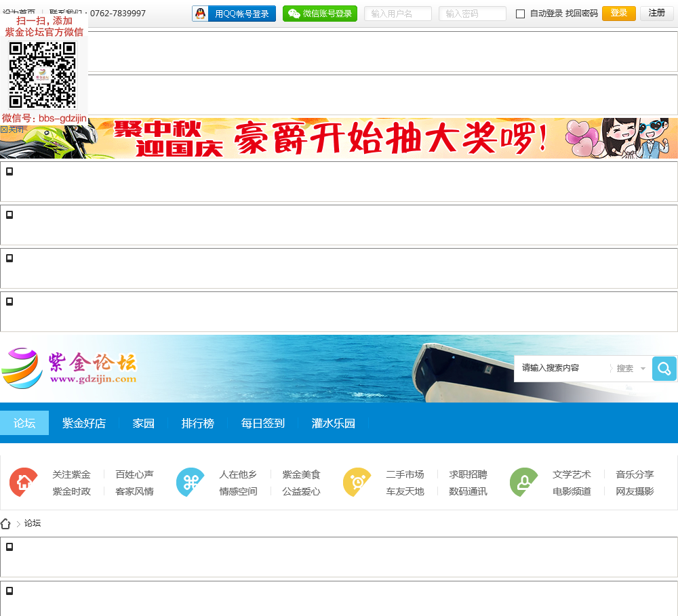This screenshot has height=616, width=678.
Task: Click the password input field
Action: tap(472, 14)
